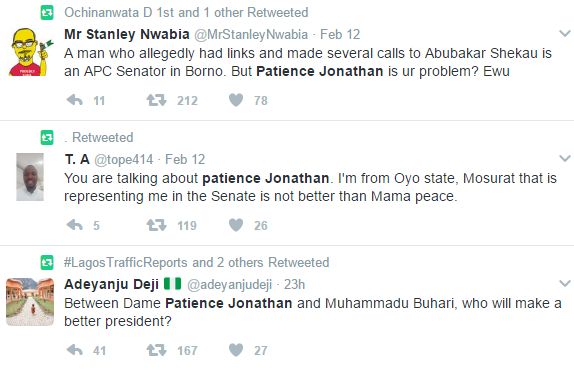Reply to T. A's tweet
The height and width of the screenshot is (370, 574).
[x=75, y=225]
